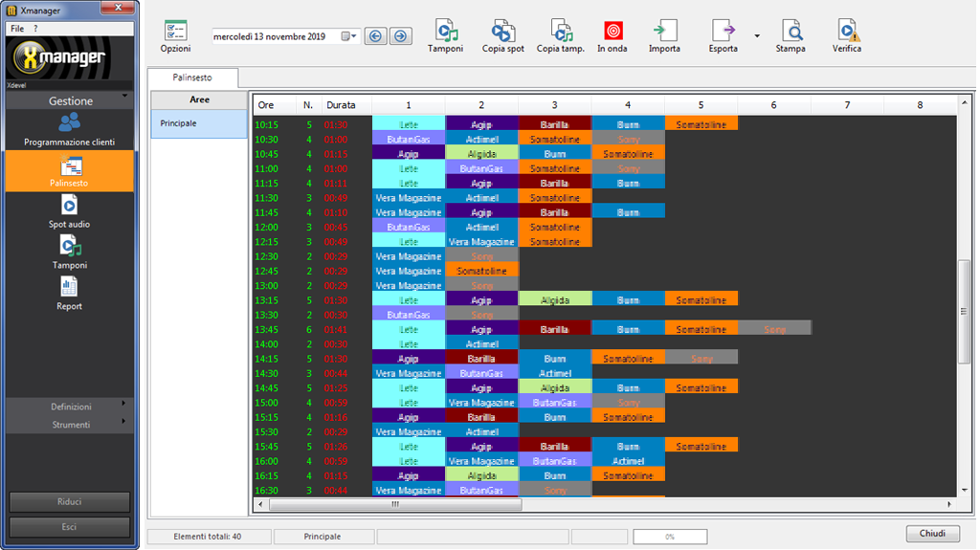980x550 pixels.
Task: Select Somatoline spot in 10:15 row
Action: [x=702, y=124]
